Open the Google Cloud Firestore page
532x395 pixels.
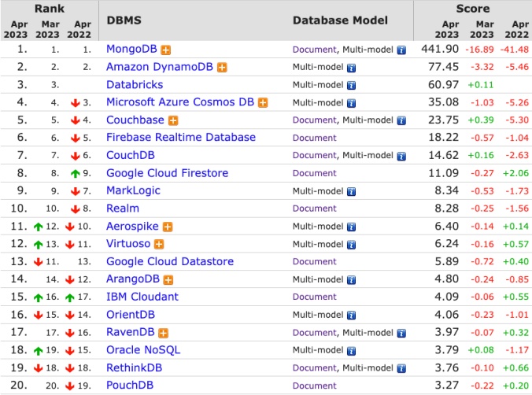pyautogui.click(x=167, y=173)
